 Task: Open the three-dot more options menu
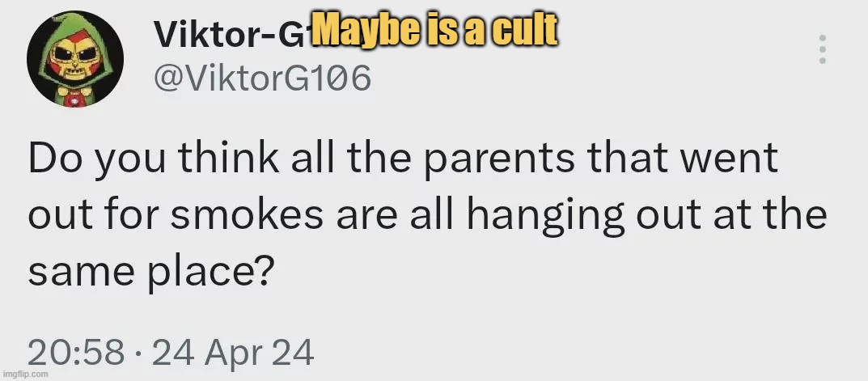(823, 49)
